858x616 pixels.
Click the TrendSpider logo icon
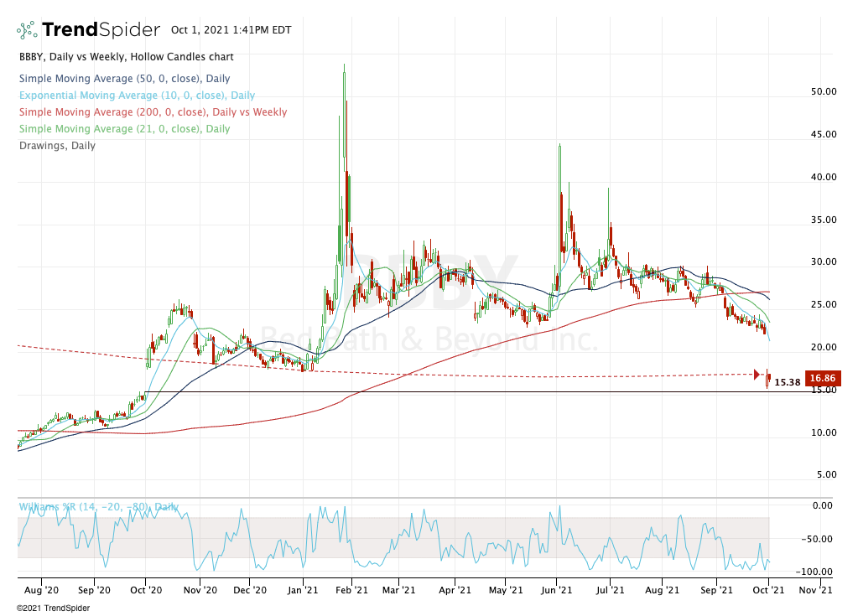pyautogui.click(x=27, y=30)
